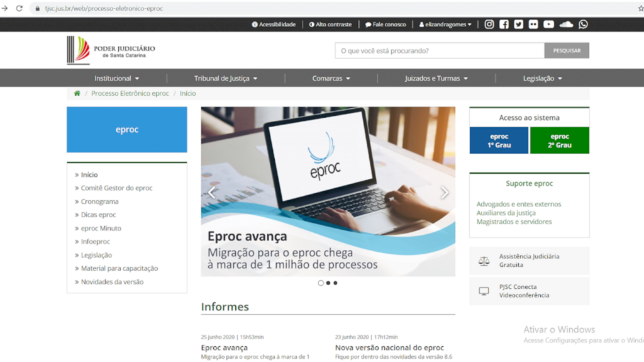Click the padlock site info icon
This screenshot has height=362, width=644.
38,8
